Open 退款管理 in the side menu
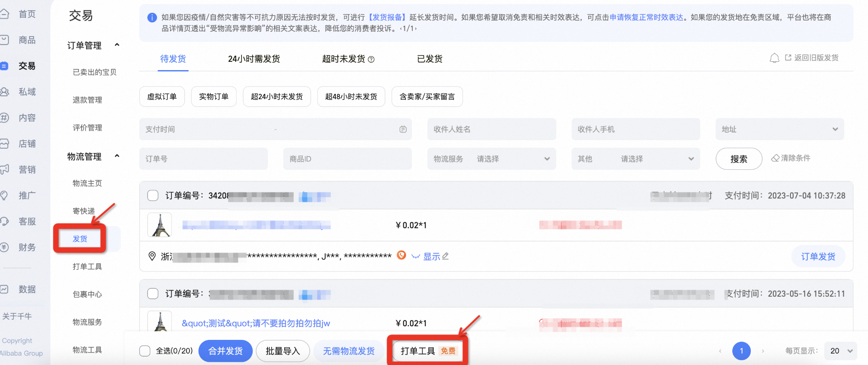The width and height of the screenshot is (868, 365). coord(87,100)
